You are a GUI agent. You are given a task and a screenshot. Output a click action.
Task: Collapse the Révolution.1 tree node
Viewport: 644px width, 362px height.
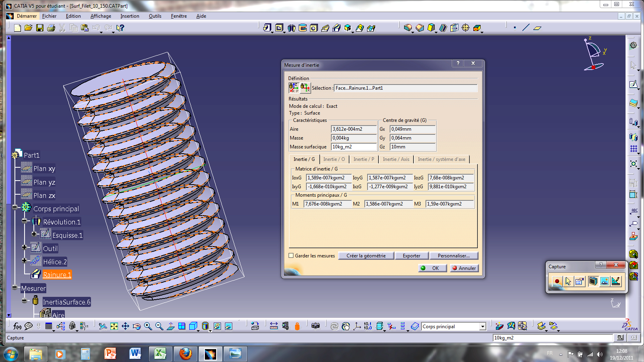click(25, 220)
